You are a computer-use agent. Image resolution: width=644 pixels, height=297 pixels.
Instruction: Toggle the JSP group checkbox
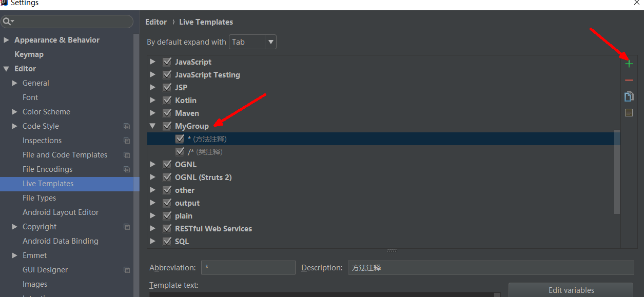167,87
